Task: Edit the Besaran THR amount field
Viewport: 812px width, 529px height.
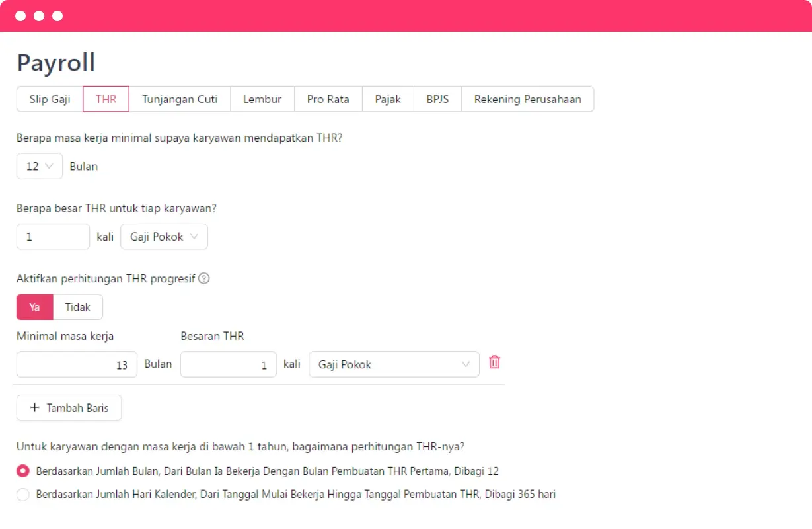Action: (228, 364)
